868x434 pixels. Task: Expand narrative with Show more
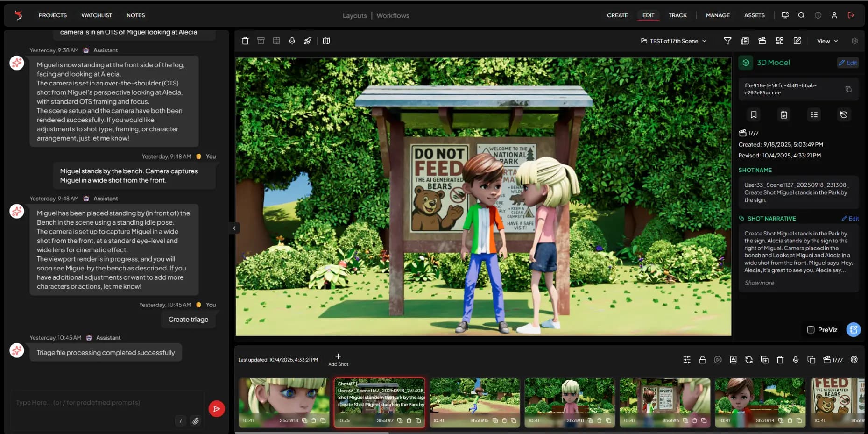pos(759,283)
